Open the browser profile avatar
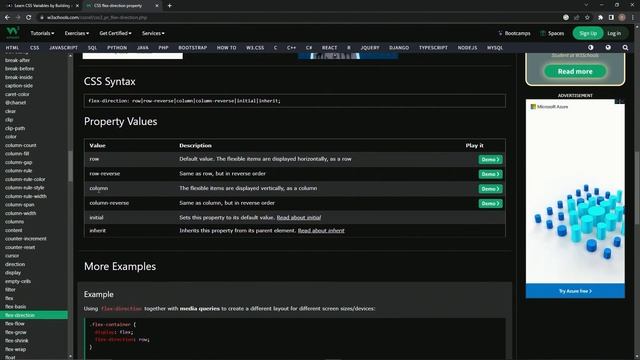 pos(622,18)
